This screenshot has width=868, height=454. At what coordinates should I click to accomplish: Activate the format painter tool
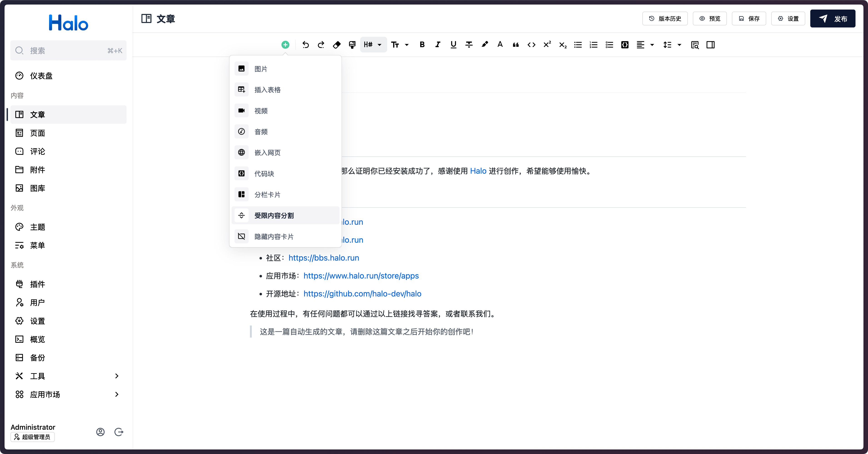click(x=352, y=45)
